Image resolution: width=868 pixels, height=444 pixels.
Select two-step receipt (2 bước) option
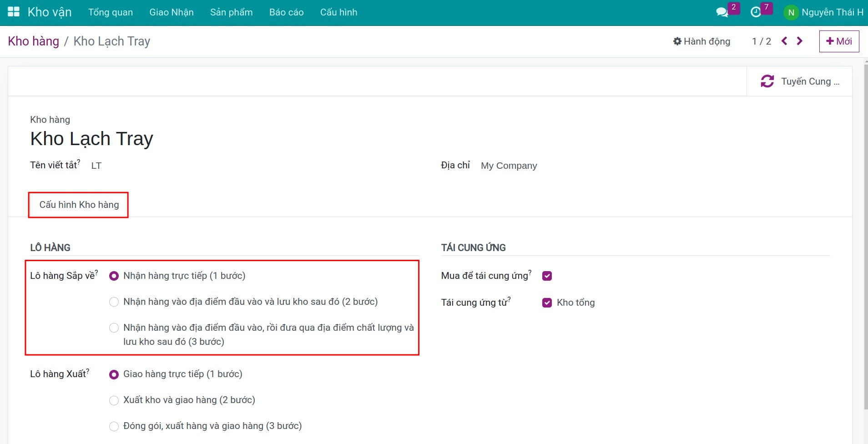114,302
